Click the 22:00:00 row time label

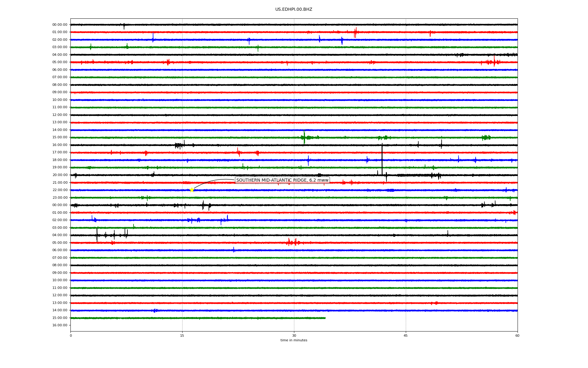coord(60,190)
